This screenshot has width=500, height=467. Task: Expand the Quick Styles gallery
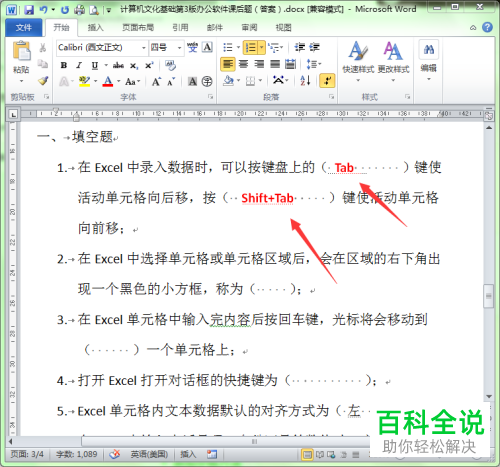tap(358, 62)
